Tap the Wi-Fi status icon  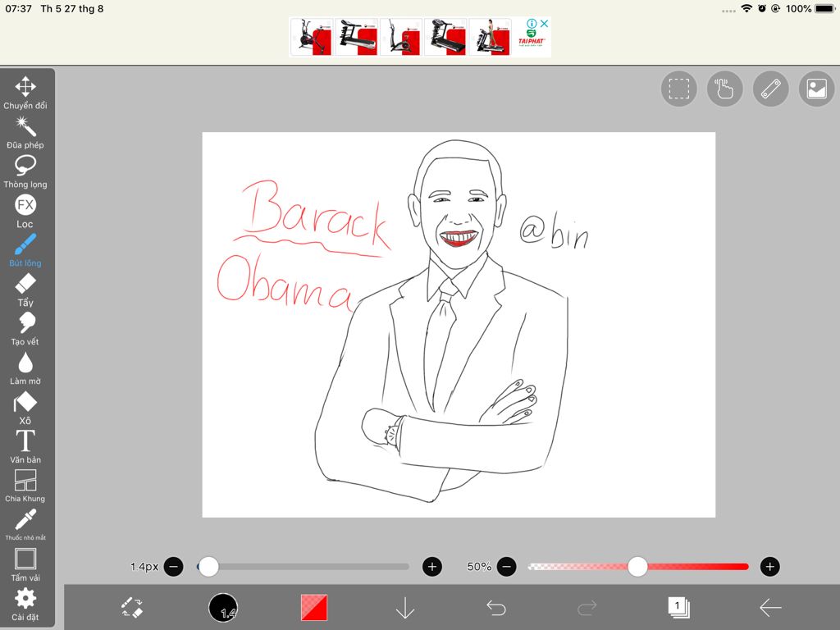pos(746,8)
